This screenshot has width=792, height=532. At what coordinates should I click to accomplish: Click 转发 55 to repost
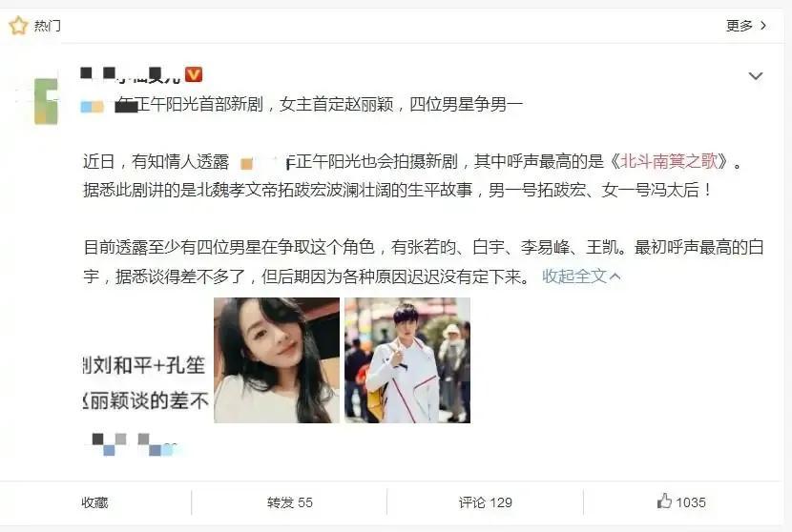[x=290, y=502]
